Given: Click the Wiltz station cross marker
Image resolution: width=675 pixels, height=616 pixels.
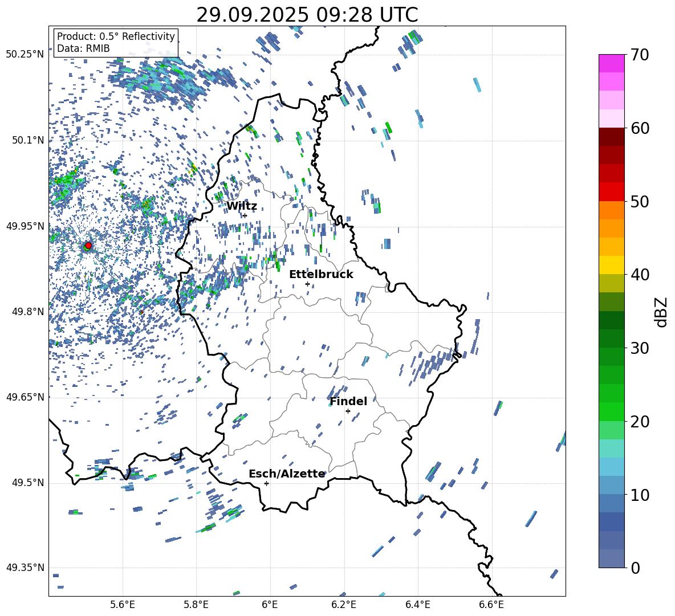Looking at the screenshot, I should tap(245, 215).
